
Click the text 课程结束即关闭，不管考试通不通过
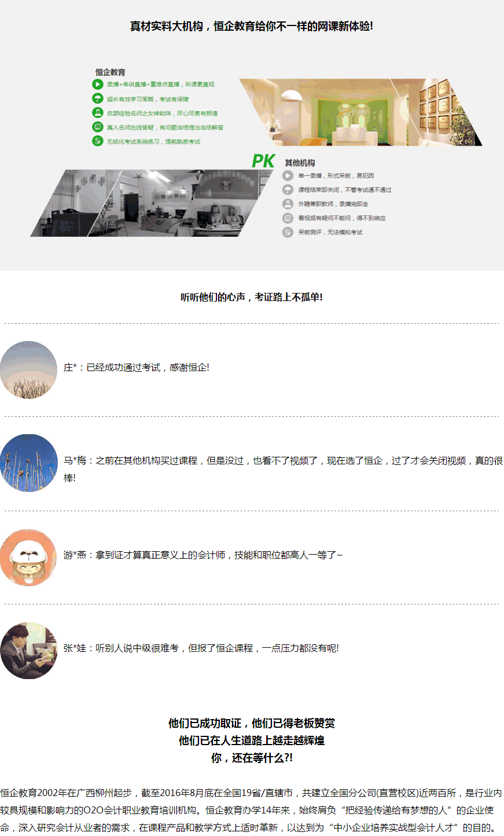click(345, 190)
